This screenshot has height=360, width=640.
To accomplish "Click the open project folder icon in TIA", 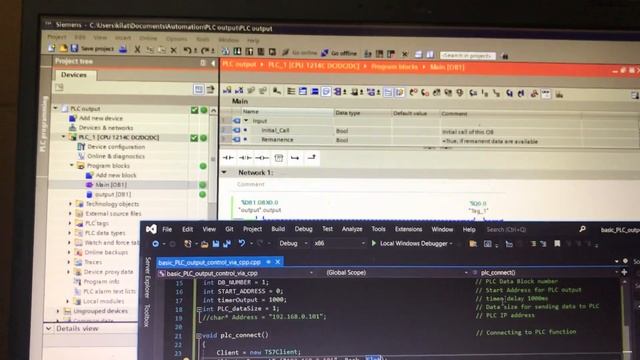I will pyautogui.click(x=63, y=48).
